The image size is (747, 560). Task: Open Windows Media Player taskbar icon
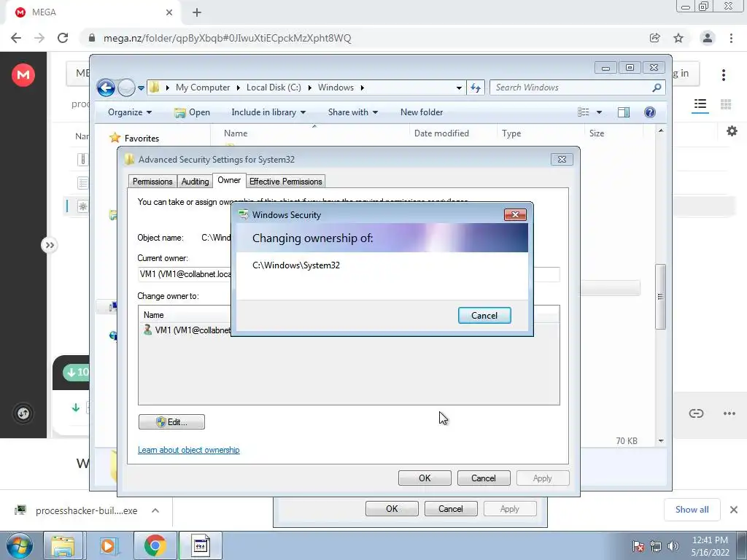(108, 545)
